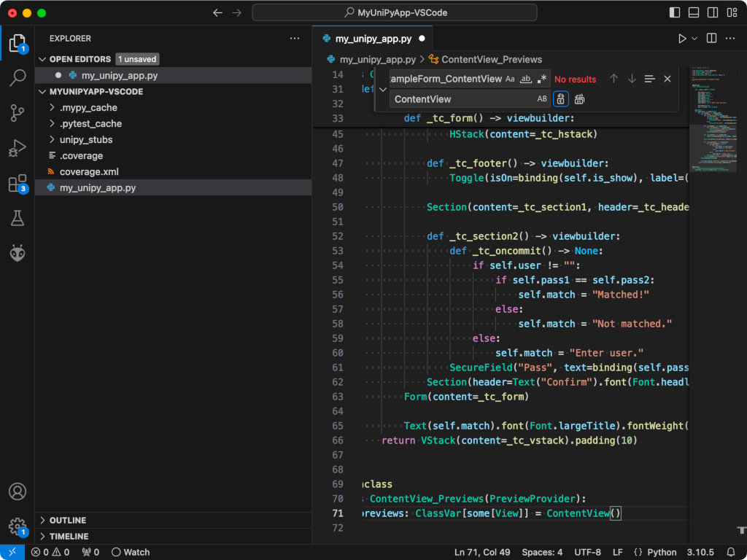
Task: Expand the OUTLINE section
Action: [68, 521]
